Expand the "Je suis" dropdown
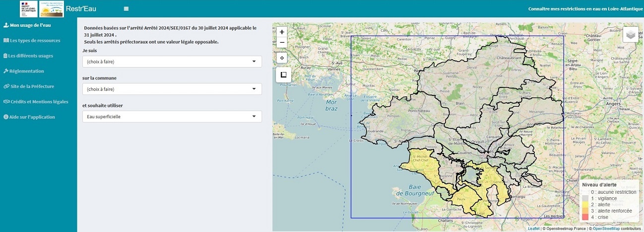This screenshot has width=644, height=232. tap(172, 62)
